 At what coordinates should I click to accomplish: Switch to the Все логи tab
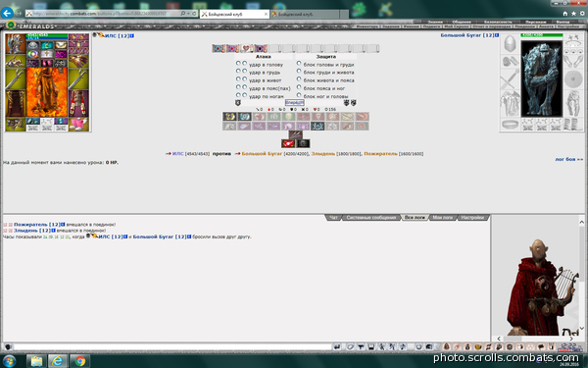(415, 218)
